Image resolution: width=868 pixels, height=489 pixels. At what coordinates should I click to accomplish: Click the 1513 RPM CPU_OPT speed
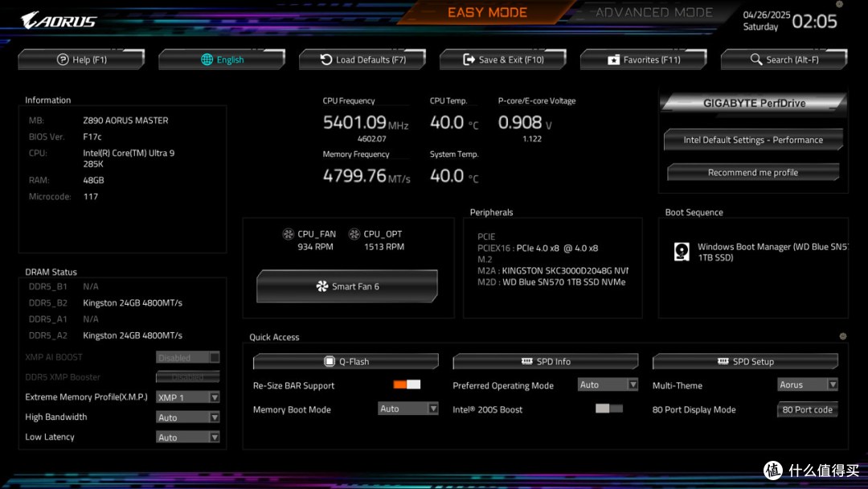pos(384,246)
